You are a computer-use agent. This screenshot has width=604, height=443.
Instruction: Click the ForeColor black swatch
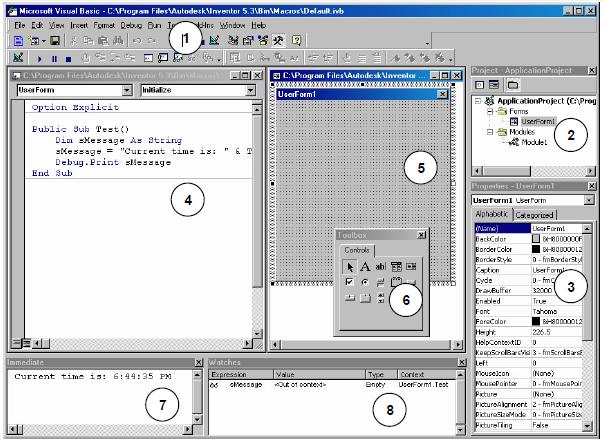coord(536,322)
